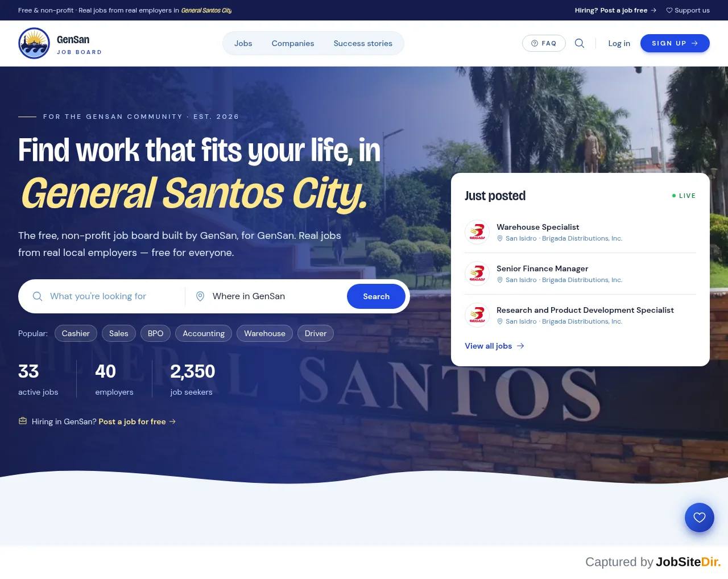Open the Jobs nav item
The width and height of the screenshot is (728, 579).
coord(243,43)
